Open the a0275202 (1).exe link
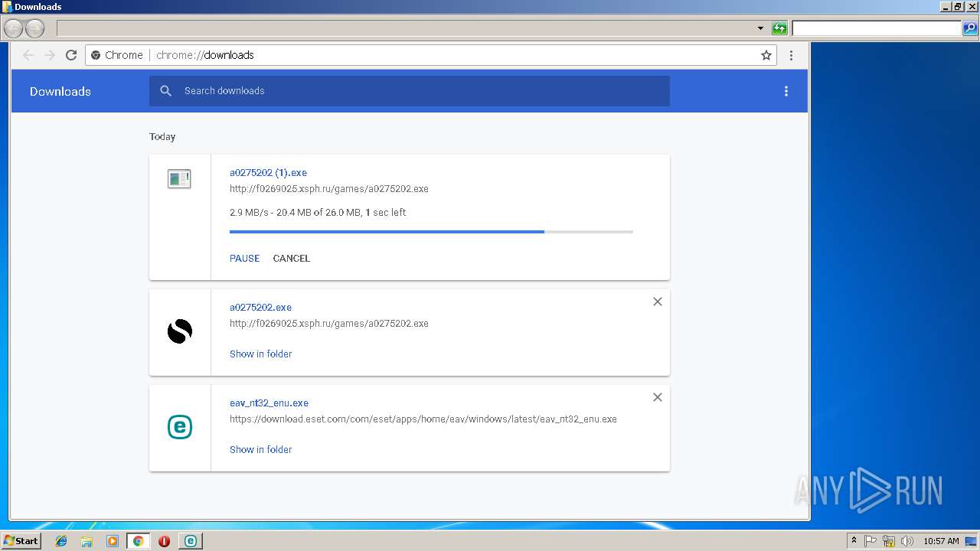 pyautogui.click(x=268, y=173)
